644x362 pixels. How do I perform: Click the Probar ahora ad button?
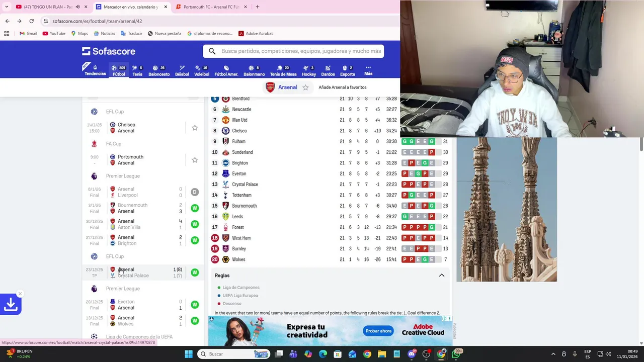coord(378,331)
